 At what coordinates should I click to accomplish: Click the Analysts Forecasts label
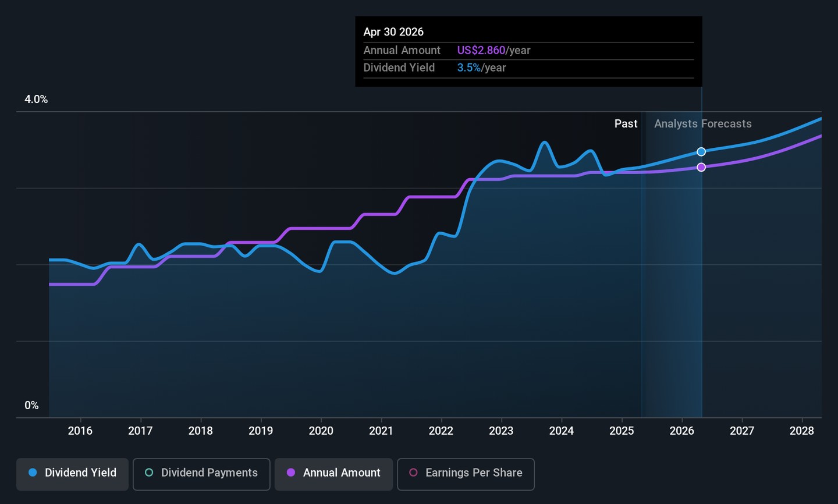pos(702,124)
